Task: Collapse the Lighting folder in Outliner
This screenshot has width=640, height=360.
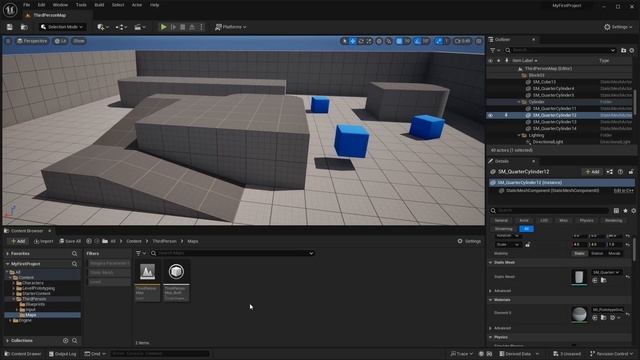Action: pos(519,136)
